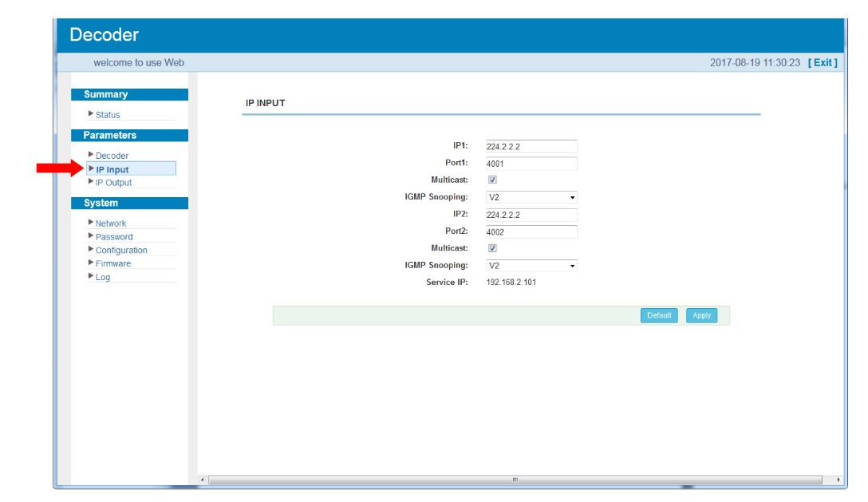Open the Network system settings
This screenshot has height=502, width=868.
click(x=111, y=223)
